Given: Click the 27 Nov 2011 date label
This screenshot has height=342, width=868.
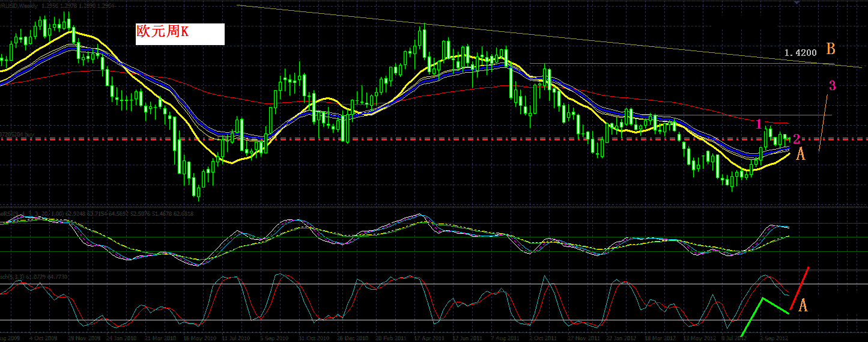Looking at the screenshot, I should click(x=583, y=338).
